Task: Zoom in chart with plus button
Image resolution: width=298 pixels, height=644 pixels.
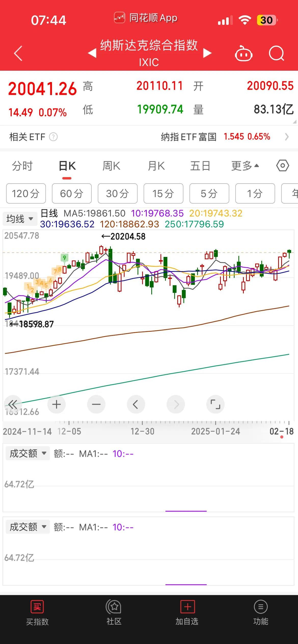Action: (57, 404)
